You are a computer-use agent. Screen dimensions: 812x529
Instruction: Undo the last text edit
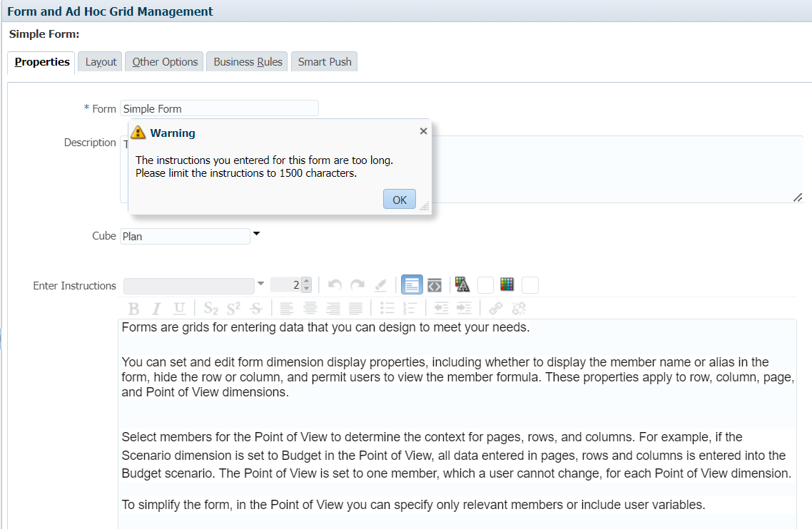pyautogui.click(x=334, y=284)
